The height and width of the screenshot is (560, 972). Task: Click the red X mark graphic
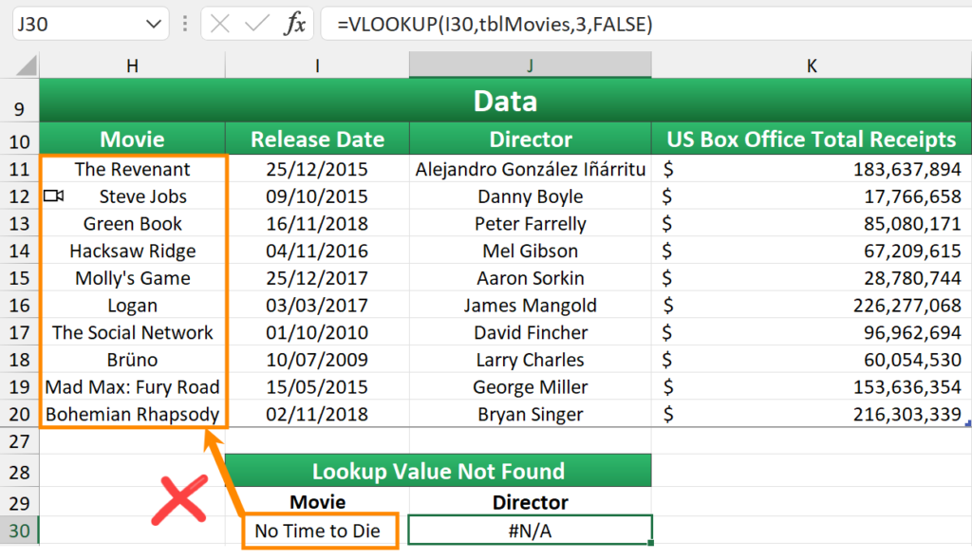[180, 499]
